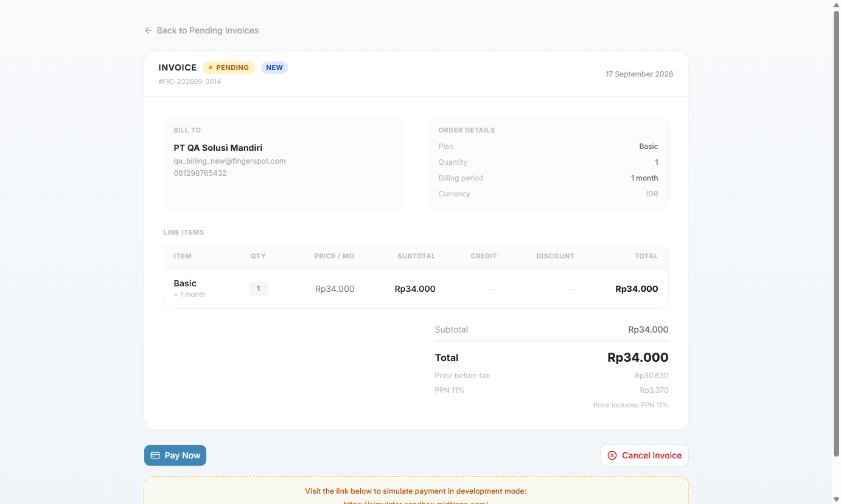Click the credit card icon in Pay Now
This screenshot has width=841, height=504.
tap(155, 455)
